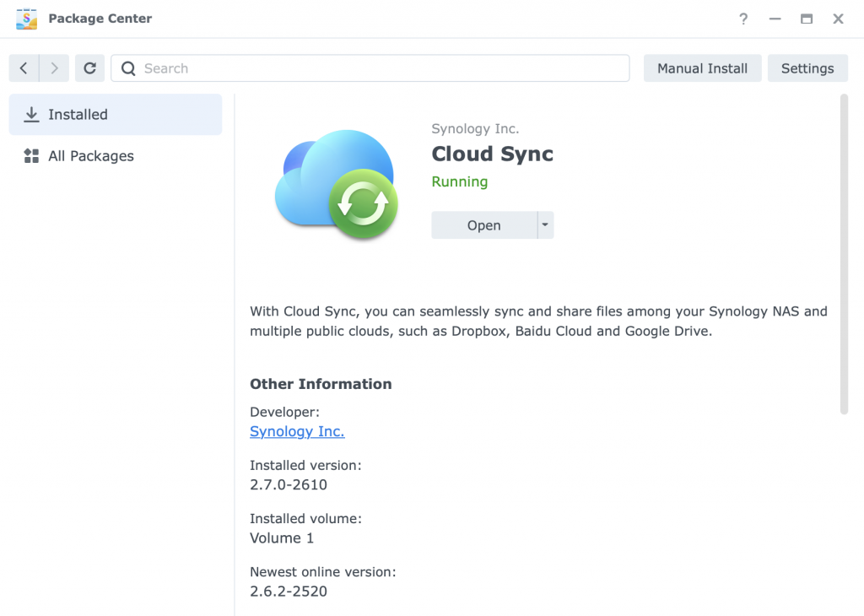Open Package Center Settings

point(807,68)
